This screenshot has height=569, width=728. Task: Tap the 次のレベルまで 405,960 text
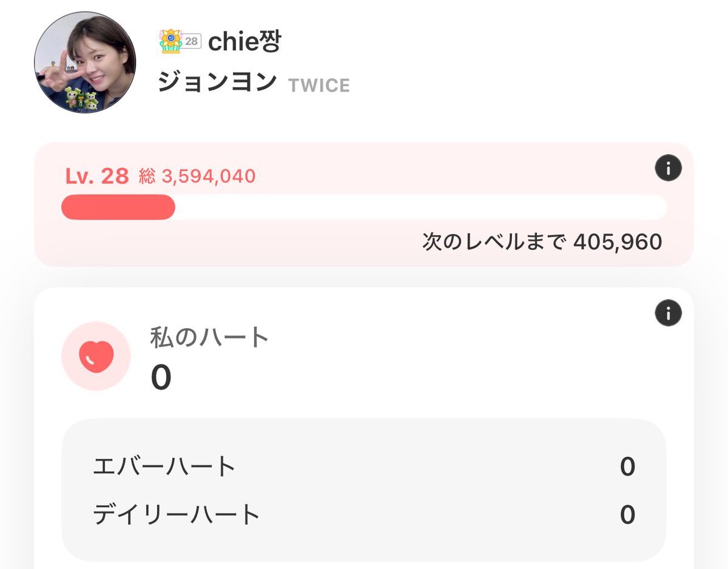(542, 242)
